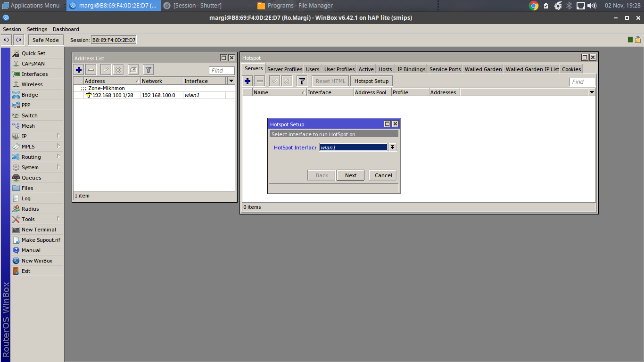Open Applications Menu

(x=31, y=6)
